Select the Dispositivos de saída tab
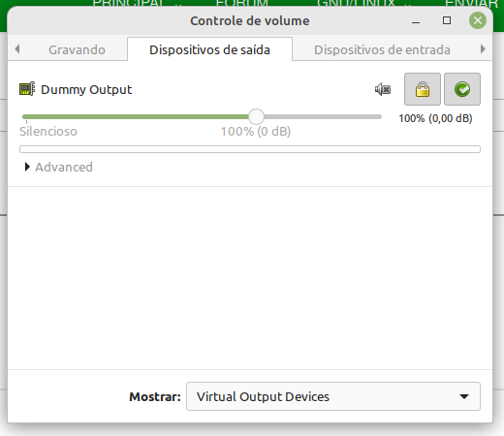Viewport: 504px width, 436px height. [209, 49]
